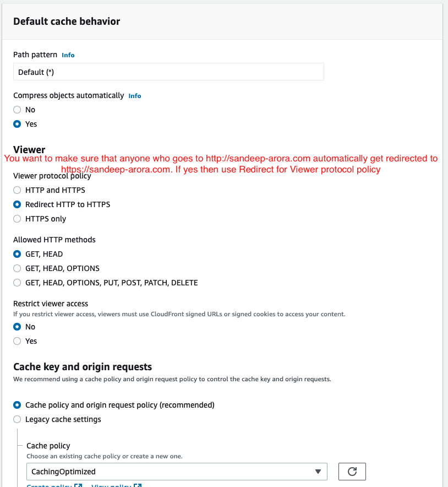Image resolution: width=448 pixels, height=487 pixels.
Task: Choose HTTPS only protocol policy
Action: pos(17,219)
